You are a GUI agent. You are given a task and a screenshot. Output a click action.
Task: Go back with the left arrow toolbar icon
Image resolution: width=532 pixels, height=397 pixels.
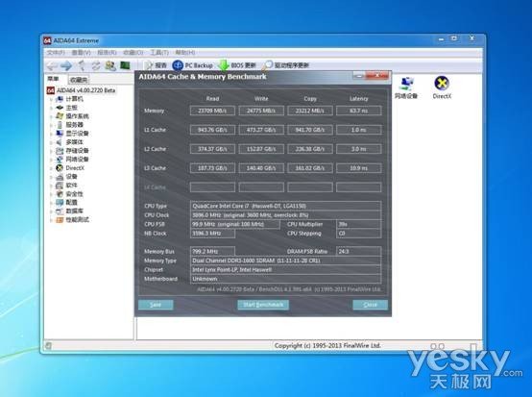click(x=52, y=65)
